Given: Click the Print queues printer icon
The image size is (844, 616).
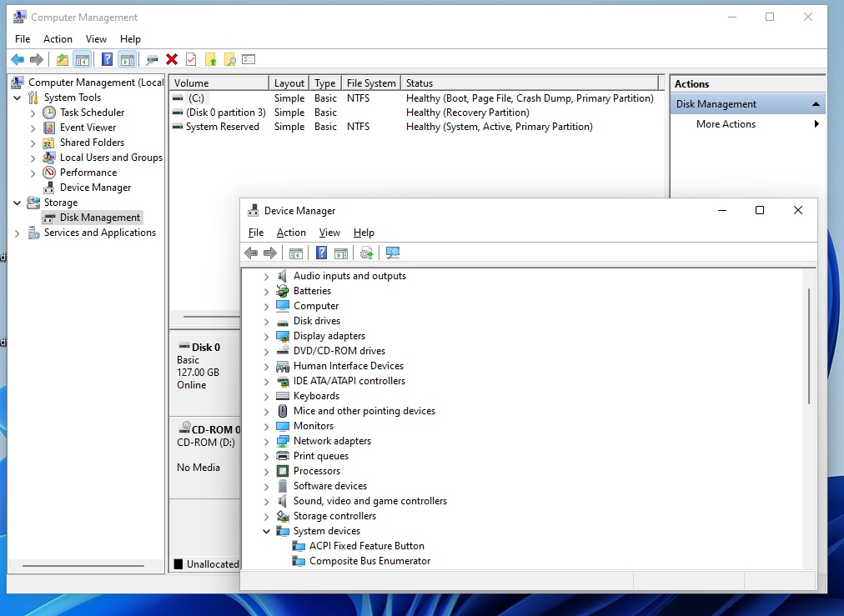Looking at the screenshot, I should click(283, 456).
